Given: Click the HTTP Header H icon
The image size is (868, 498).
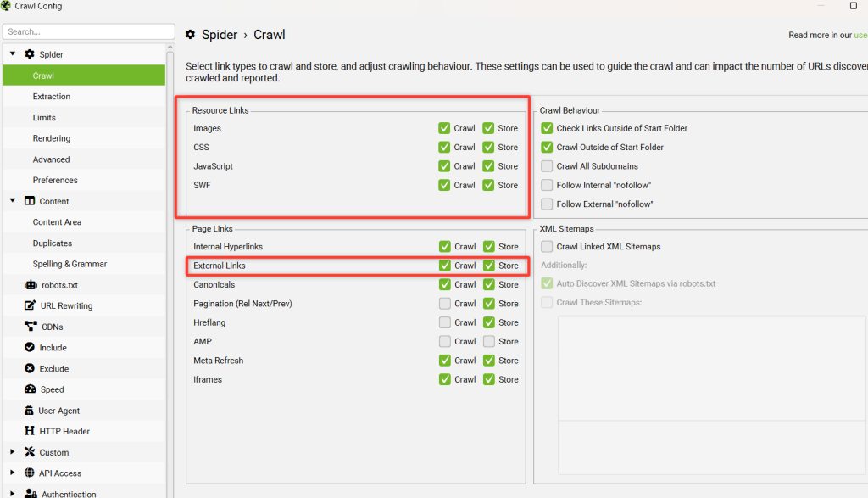Looking at the screenshot, I should [x=30, y=431].
